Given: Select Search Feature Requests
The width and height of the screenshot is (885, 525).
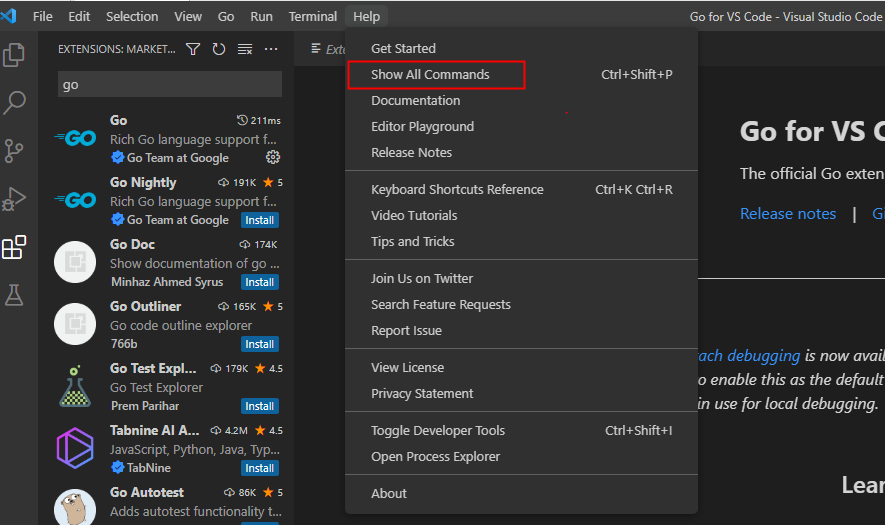Looking at the screenshot, I should (x=522, y=305).
